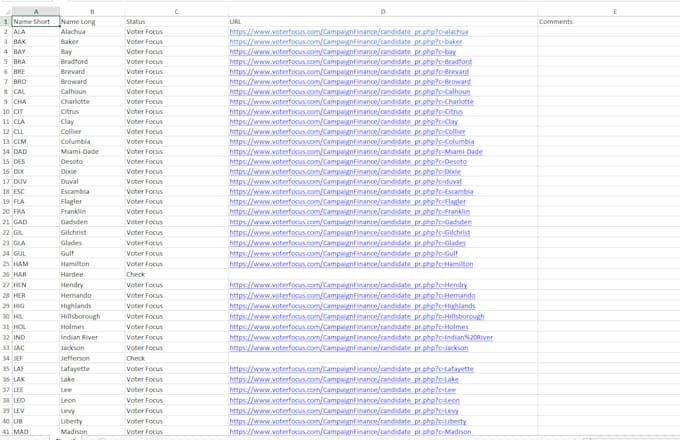Select the 'Name Long' header cell
The width and height of the screenshot is (680, 440).
pos(92,22)
